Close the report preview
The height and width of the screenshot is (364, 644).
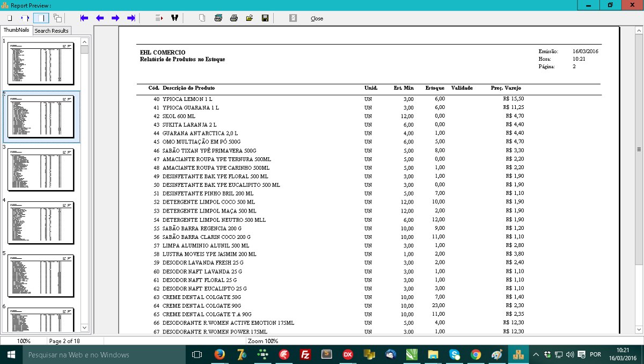(317, 18)
